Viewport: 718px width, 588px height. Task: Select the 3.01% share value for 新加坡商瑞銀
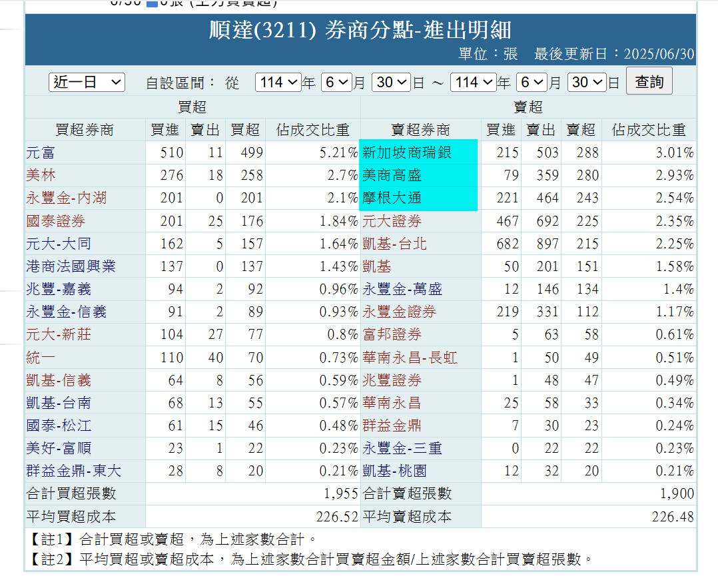click(x=675, y=152)
